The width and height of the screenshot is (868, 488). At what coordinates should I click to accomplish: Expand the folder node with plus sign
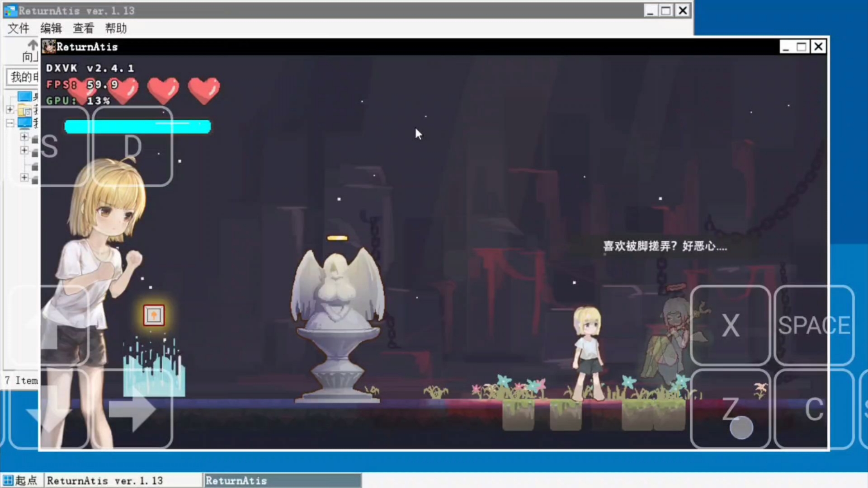pos(10,109)
